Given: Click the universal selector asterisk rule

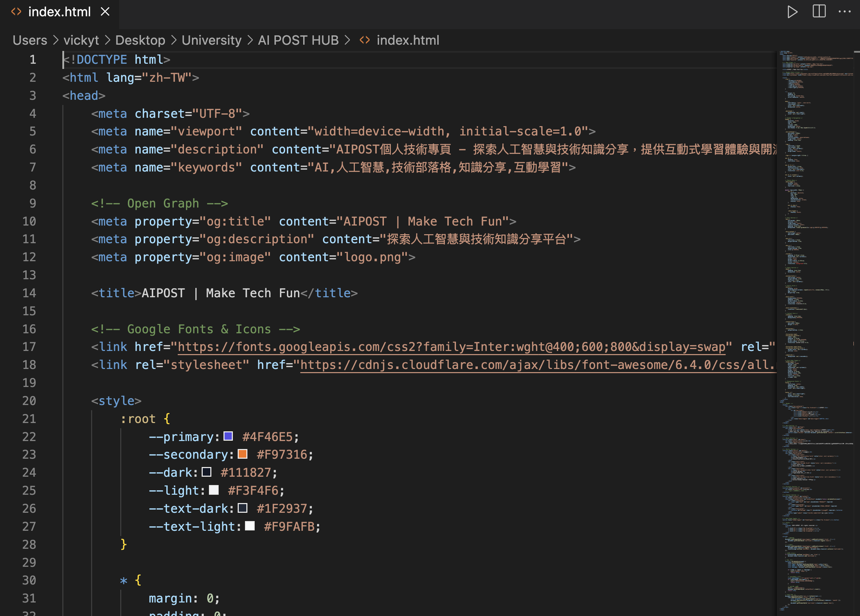Looking at the screenshot, I should click(x=124, y=580).
